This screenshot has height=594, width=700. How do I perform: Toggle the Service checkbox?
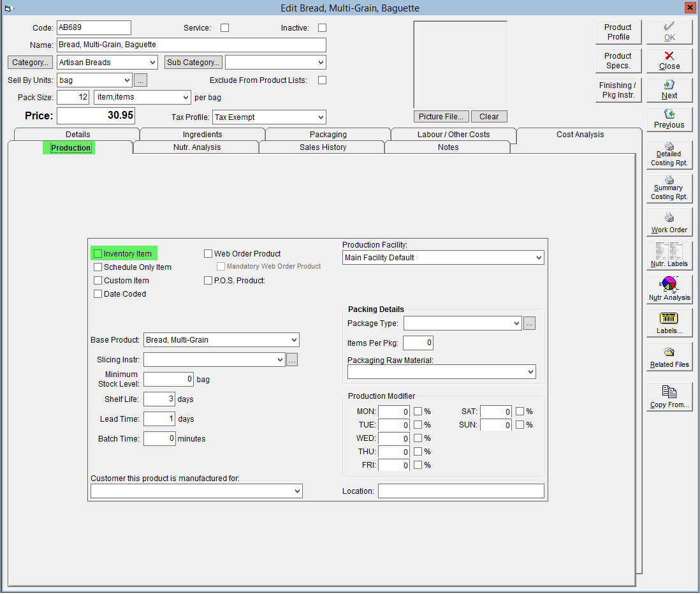click(x=224, y=27)
